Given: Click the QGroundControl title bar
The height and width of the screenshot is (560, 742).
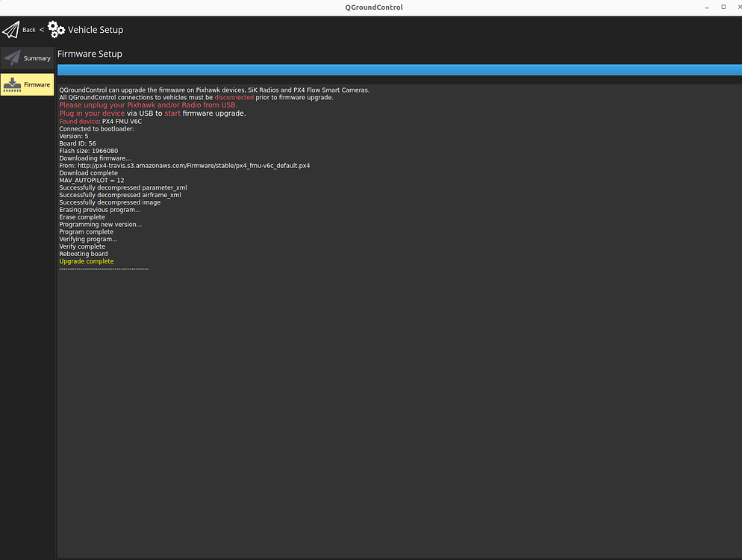Looking at the screenshot, I should [x=373, y=7].
